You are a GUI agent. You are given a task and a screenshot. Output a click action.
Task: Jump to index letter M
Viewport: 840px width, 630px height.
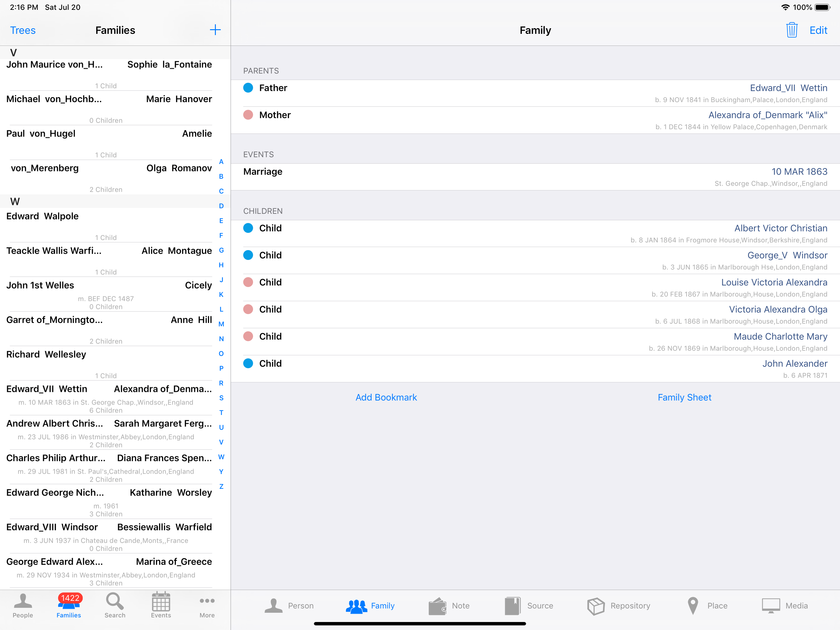tap(221, 324)
